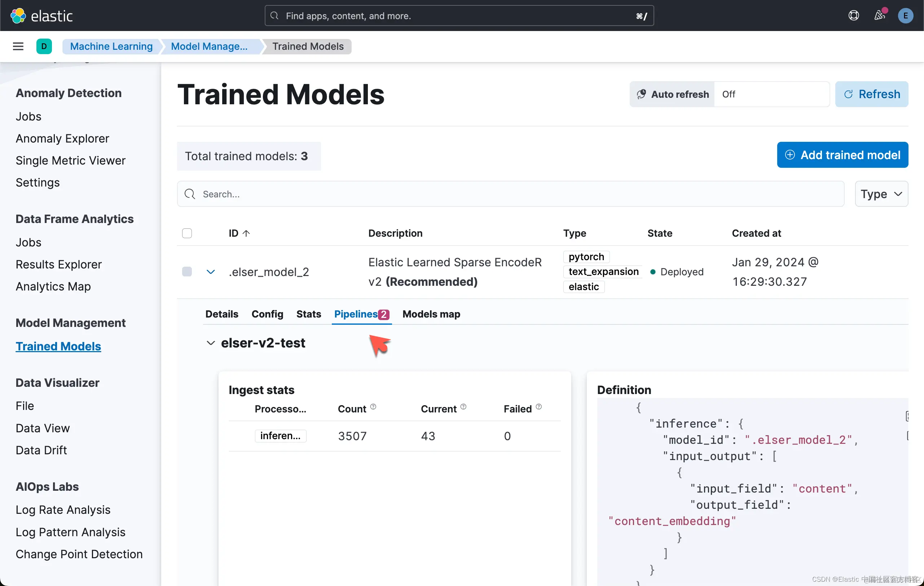This screenshot has height=586, width=924.
Task: Click the Add trained model button
Action: (x=842, y=155)
